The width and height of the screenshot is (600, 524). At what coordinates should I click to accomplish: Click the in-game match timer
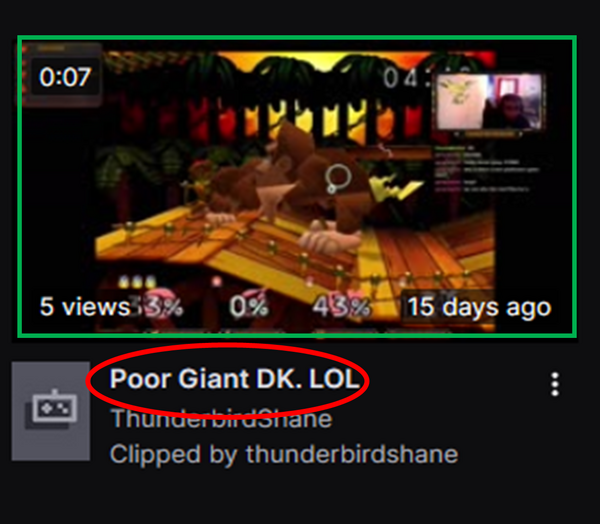tap(406, 78)
